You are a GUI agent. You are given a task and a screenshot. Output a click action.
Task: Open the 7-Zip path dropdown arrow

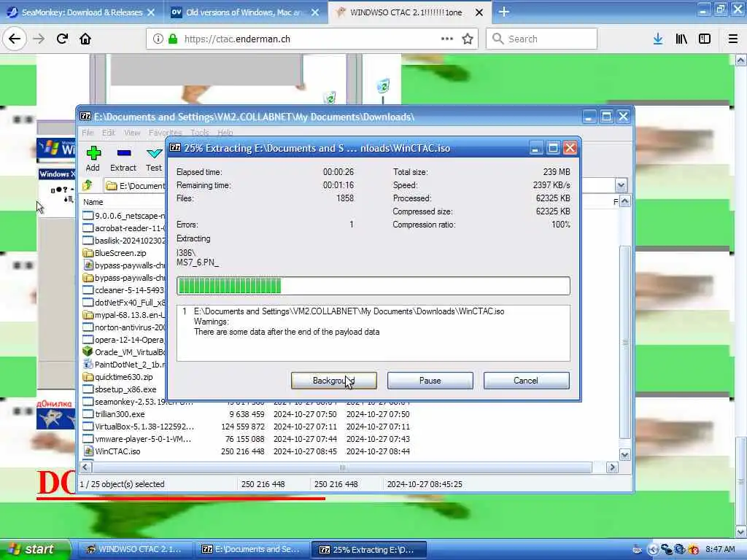tap(621, 185)
